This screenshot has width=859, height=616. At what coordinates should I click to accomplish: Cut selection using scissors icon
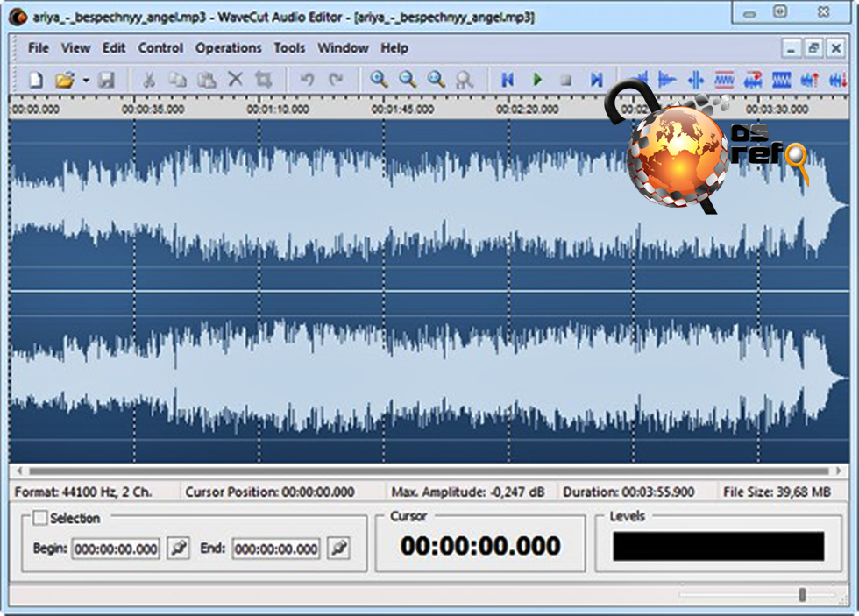pyautogui.click(x=148, y=80)
